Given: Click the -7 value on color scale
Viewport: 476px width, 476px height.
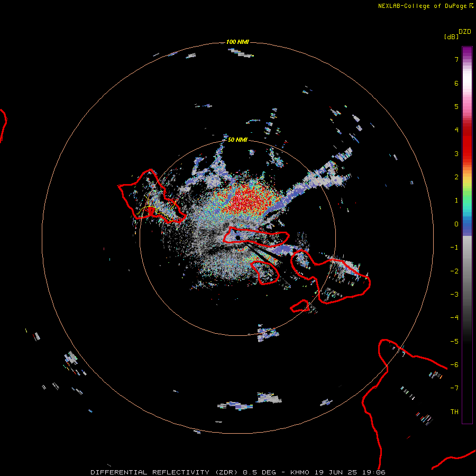Looking at the screenshot, I should pos(454,388).
